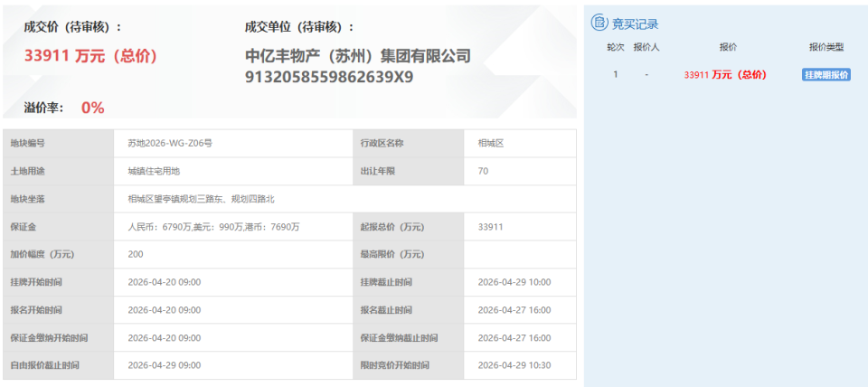The width and height of the screenshot is (868, 387).
Task: Click 限时竞价开始时间 value 2026-04-29 10:30
Action: pos(514,365)
